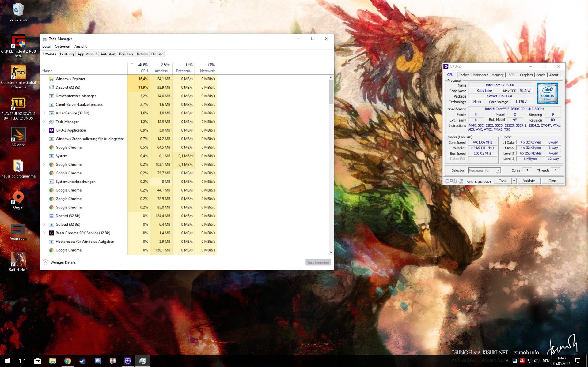Viewport: 588px width, 367px height.
Task: Expand the CPU-Z Application process group
Action: click(44, 130)
